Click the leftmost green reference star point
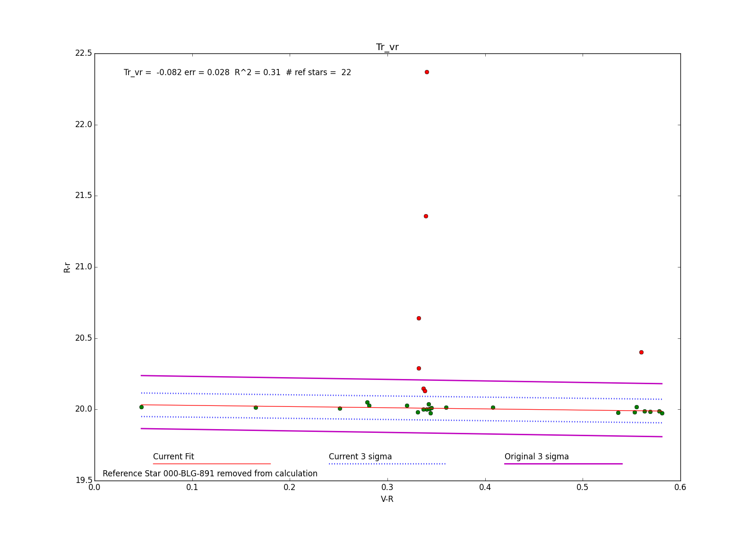The height and width of the screenshot is (534, 756). [x=141, y=407]
